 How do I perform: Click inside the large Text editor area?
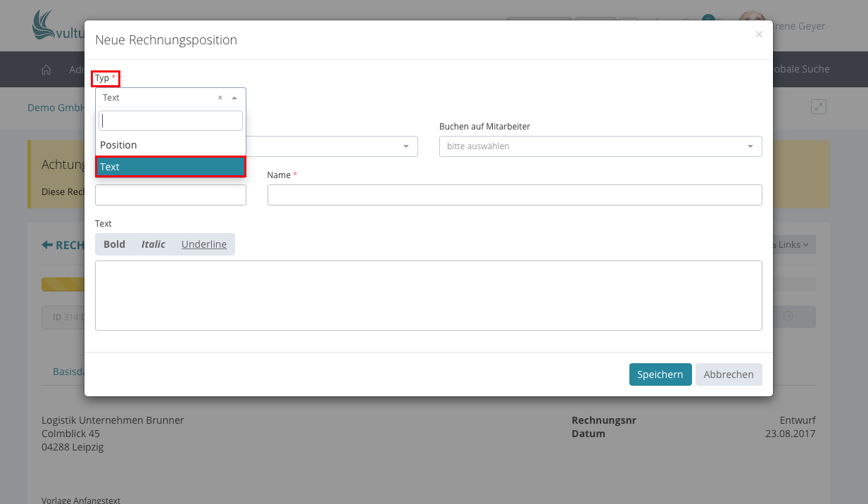428,295
